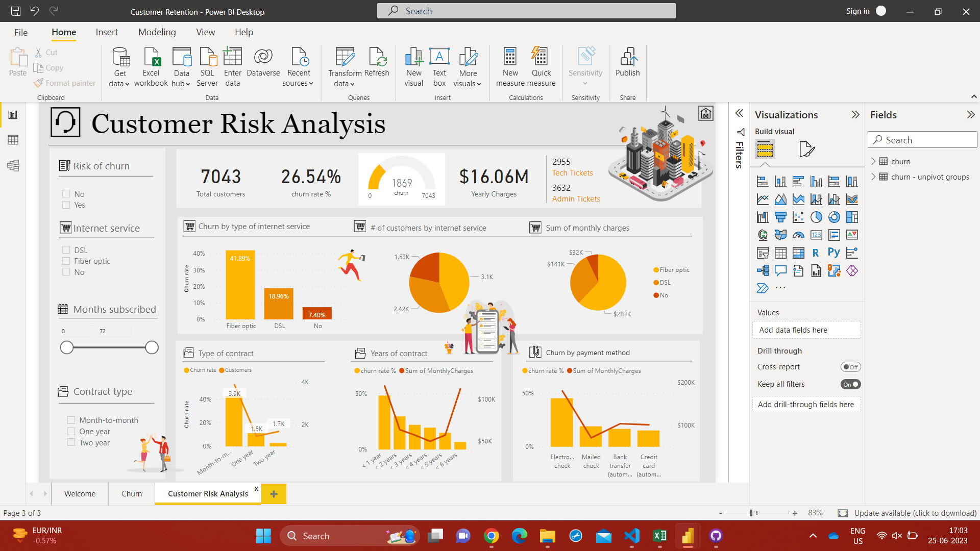The image size is (980, 551).
Task: Click the Months subscribed slider handle
Action: 67,347
